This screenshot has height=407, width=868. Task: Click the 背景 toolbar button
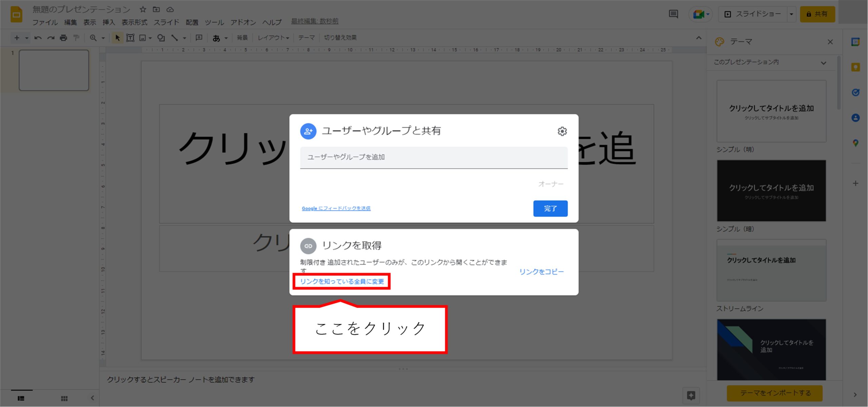pos(242,38)
